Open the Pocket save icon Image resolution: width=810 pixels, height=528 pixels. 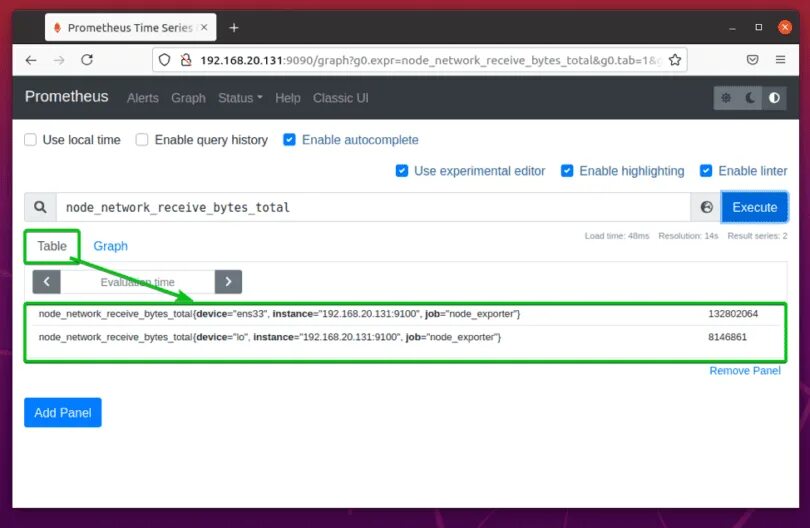pyautogui.click(x=753, y=60)
